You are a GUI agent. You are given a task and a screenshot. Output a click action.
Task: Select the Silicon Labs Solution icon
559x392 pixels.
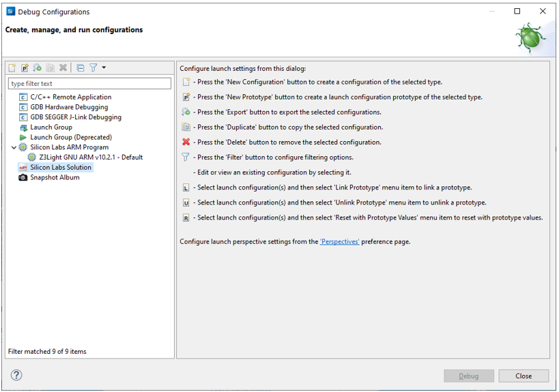(x=23, y=168)
